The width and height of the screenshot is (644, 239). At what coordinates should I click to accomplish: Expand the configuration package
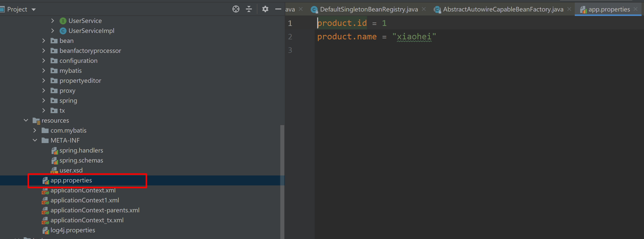pos(44,61)
